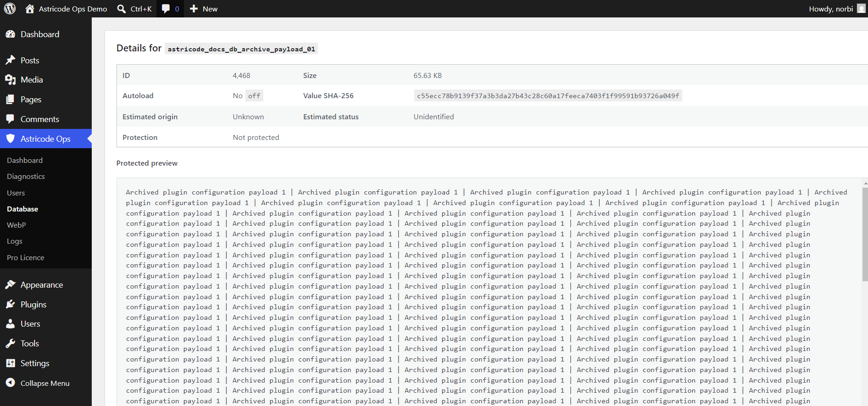The width and height of the screenshot is (868, 406).
Task: Click the Comments speech bubble sidebar icon
Action: coord(10,119)
